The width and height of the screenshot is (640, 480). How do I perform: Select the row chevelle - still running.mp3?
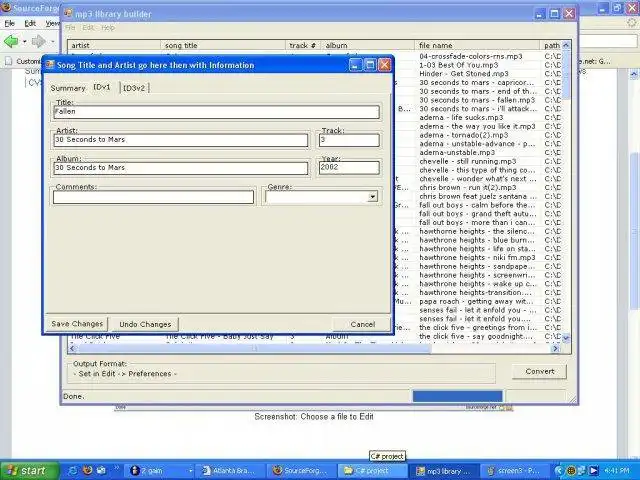click(x=468, y=161)
